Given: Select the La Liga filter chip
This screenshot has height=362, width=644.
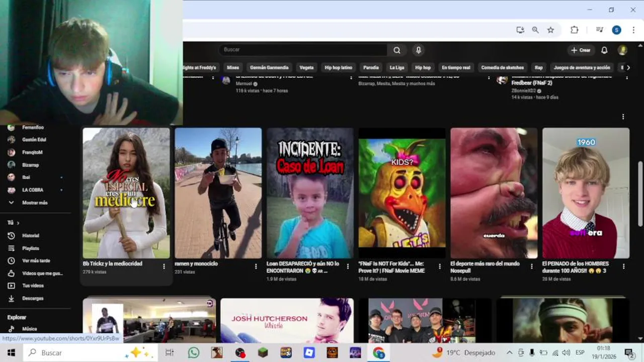Looking at the screenshot, I should tap(397, 67).
